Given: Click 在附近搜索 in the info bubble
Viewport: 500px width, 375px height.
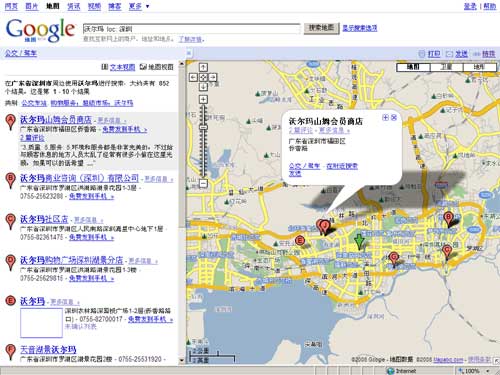Looking at the screenshot, I should [x=342, y=166].
